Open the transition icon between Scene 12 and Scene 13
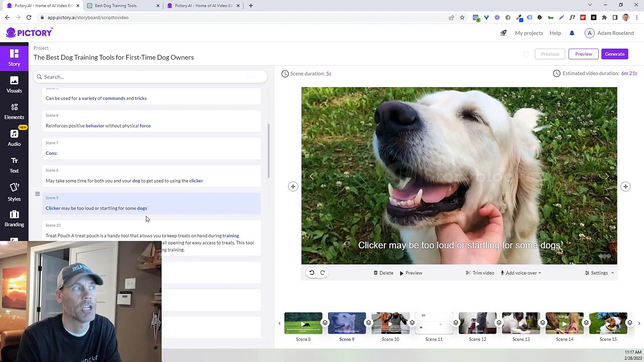Image resolution: width=644 pixels, height=362 pixels. tap(499, 323)
